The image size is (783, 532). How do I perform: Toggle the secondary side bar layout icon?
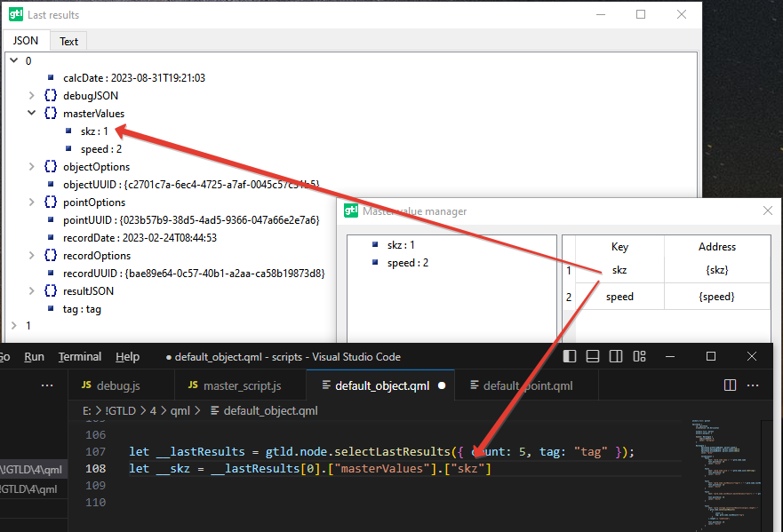[616, 356]
